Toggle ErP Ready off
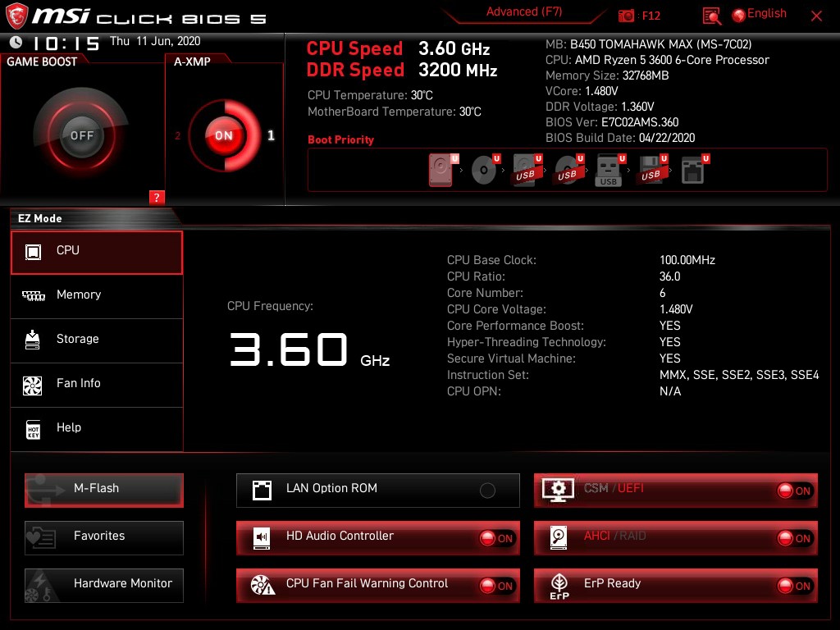This screenshot has height=630, width=840. (x=795, y=586)
